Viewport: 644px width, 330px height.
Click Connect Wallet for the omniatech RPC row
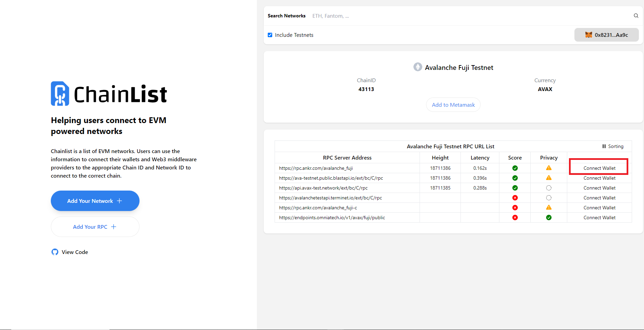pyautogui.click(x=599, y=217)
